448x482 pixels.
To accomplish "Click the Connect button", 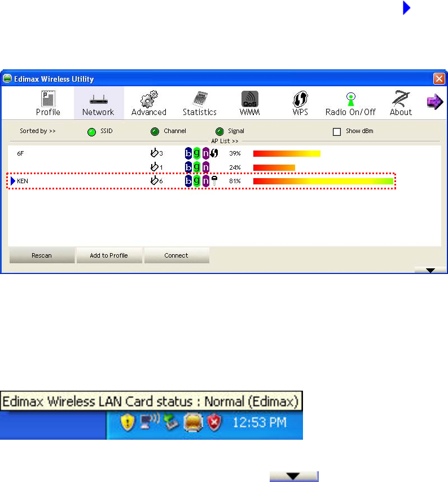I will pos(177,255).
